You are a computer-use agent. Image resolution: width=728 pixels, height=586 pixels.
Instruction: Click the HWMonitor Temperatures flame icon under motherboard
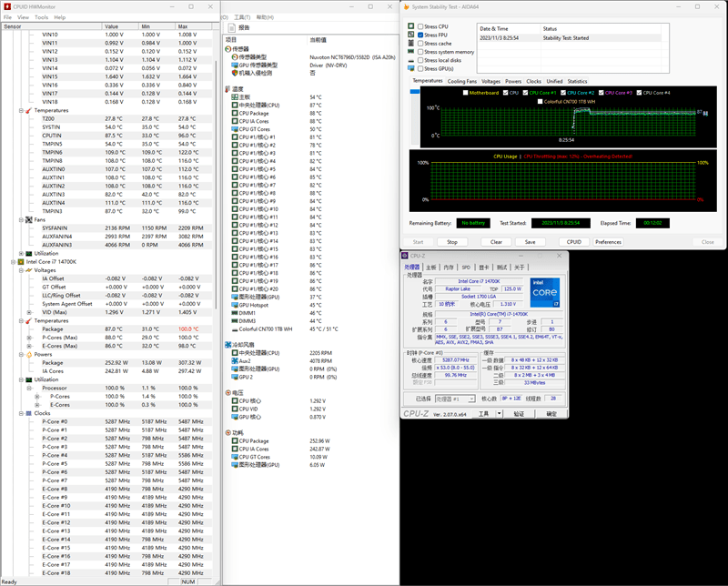29,110
